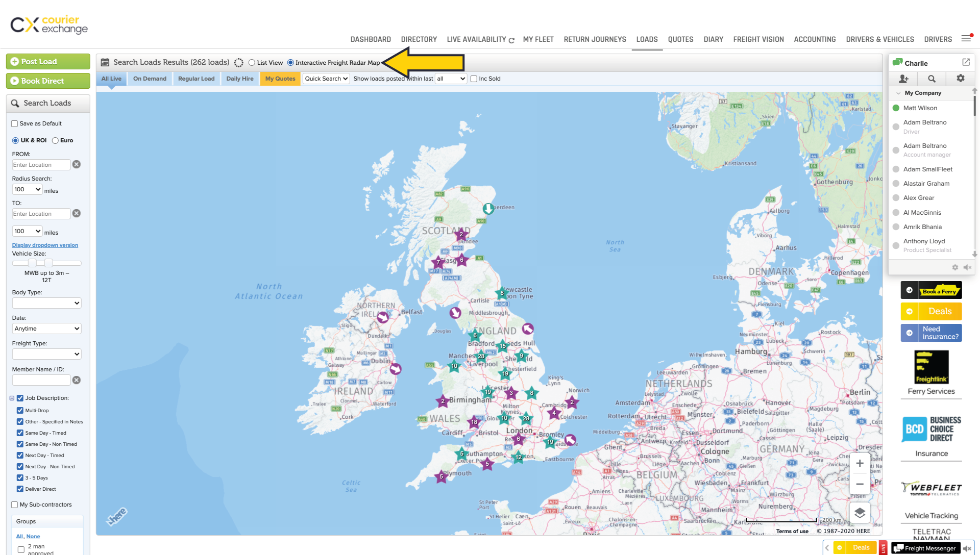Expand the Body Type dropdown
The width and height of the screenshot is (980, 555).
click(x=46, y=303)
